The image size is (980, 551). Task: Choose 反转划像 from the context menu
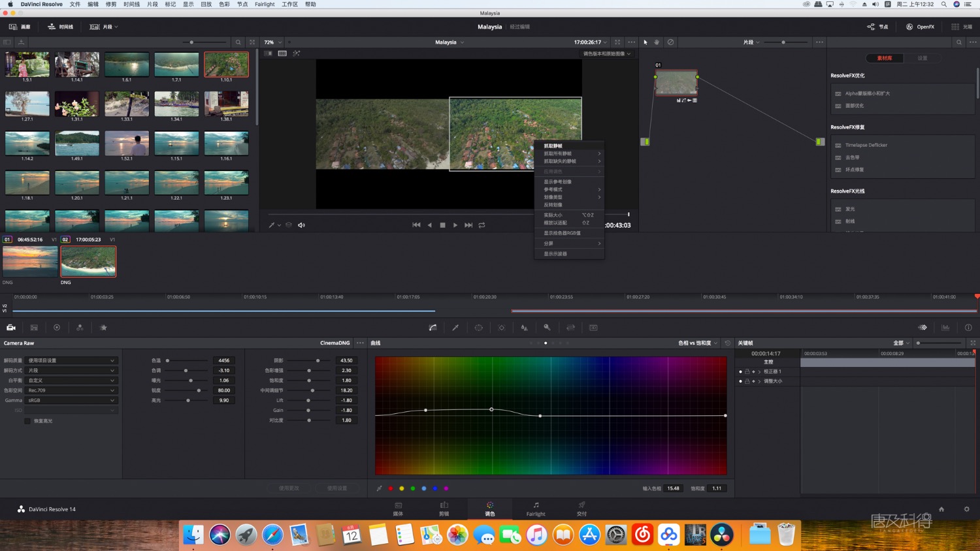pos(569,205)
